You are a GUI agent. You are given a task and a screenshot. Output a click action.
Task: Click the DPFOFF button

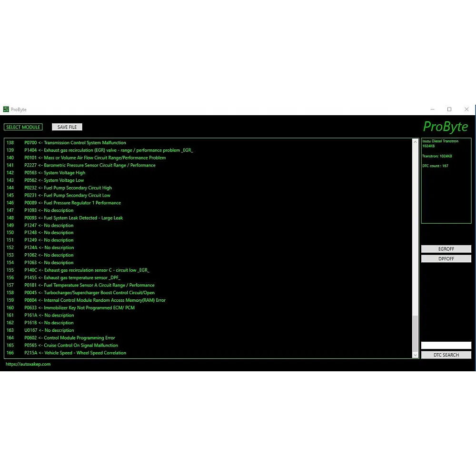click(446, 259)
